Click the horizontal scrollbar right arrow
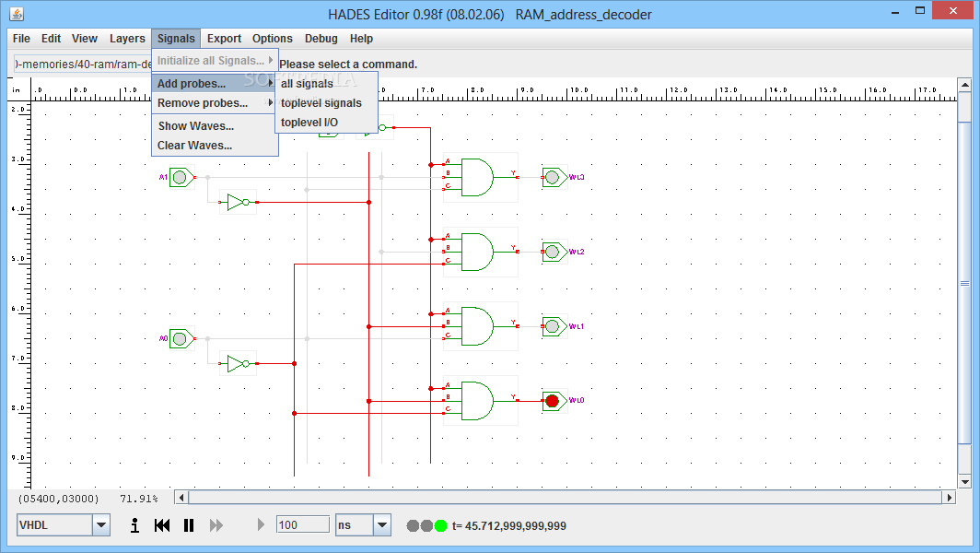Image resolution: width=980 pixels, height=553 pixels. point(950,498)
